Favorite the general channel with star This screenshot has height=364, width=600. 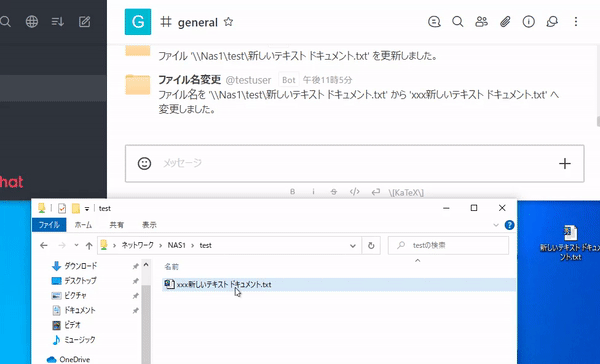click(228, 22)
